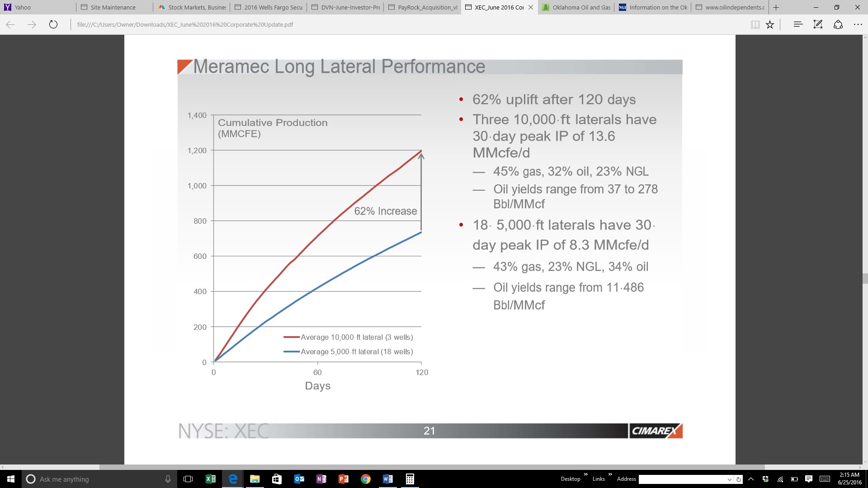Open PowerPoint from taskbar
This screenshot has height=488, width=868.
click(x=344, y=479)
